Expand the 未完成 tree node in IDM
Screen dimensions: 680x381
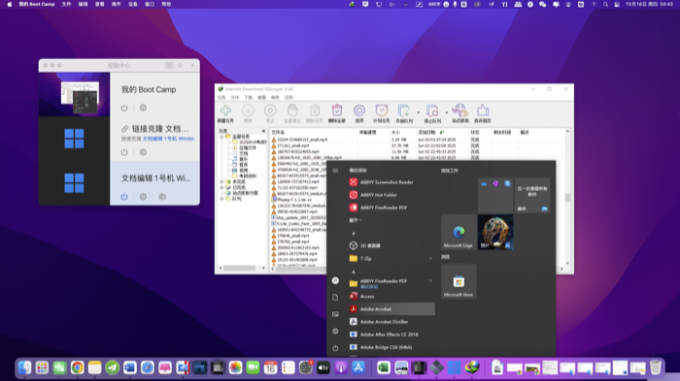222,182
